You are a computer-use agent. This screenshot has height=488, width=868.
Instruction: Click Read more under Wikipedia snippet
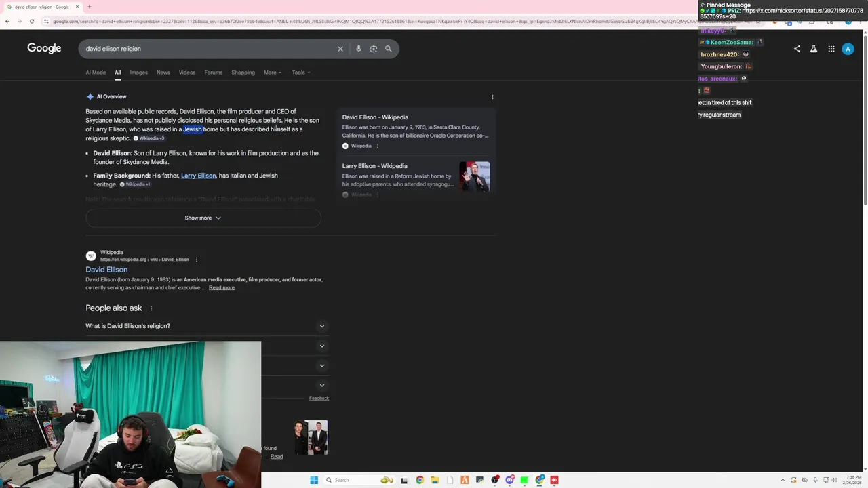point(222,288)
